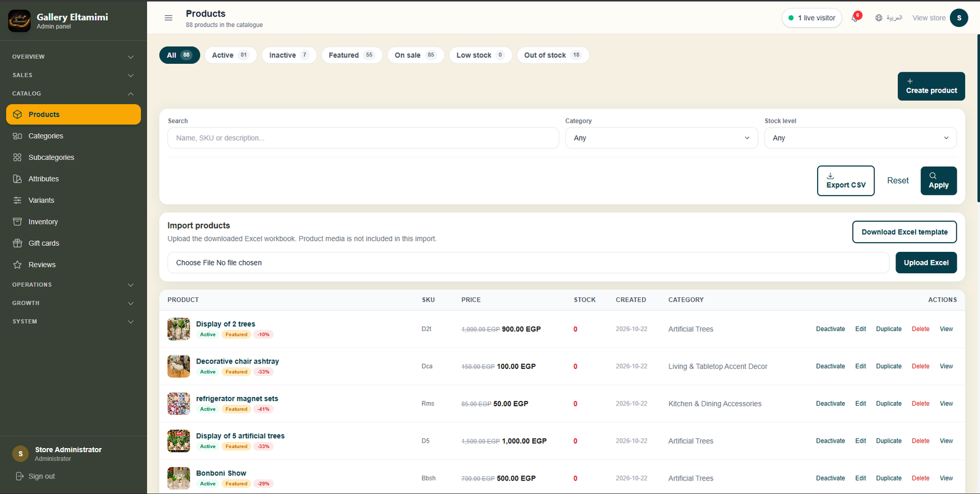
Task: Click the product search input field
Action: click(363, 138)
